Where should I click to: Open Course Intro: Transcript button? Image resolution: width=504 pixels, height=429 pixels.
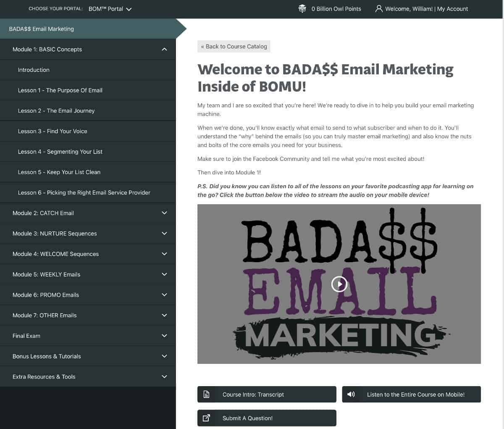point(267,394)
